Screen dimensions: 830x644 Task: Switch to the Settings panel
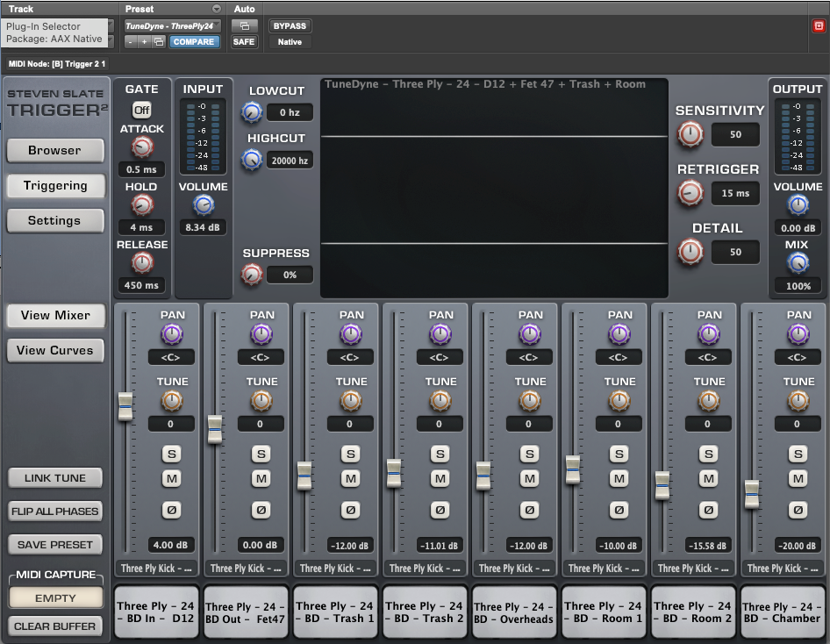[55, 220]
